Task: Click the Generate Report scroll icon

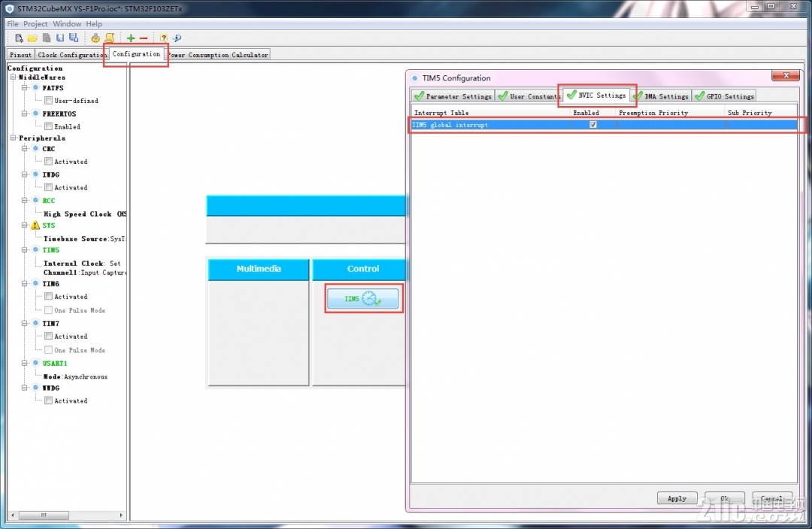Action: click(x=110, y=38)
